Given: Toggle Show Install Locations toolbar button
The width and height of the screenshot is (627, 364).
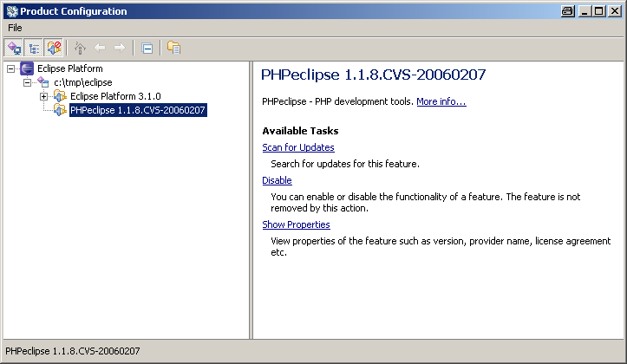Looking at the screenshot, I should pyautogui.click(x=15, y=49).
